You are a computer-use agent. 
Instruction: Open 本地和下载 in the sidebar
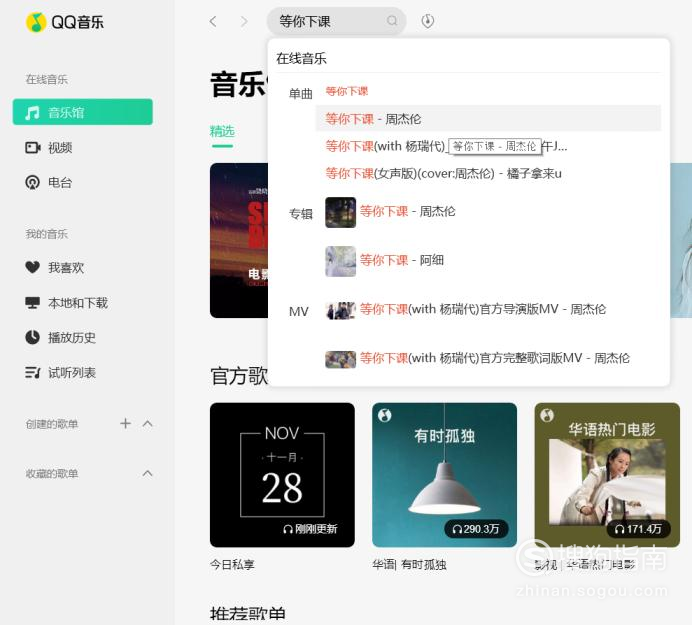click(x=78, y=303)
